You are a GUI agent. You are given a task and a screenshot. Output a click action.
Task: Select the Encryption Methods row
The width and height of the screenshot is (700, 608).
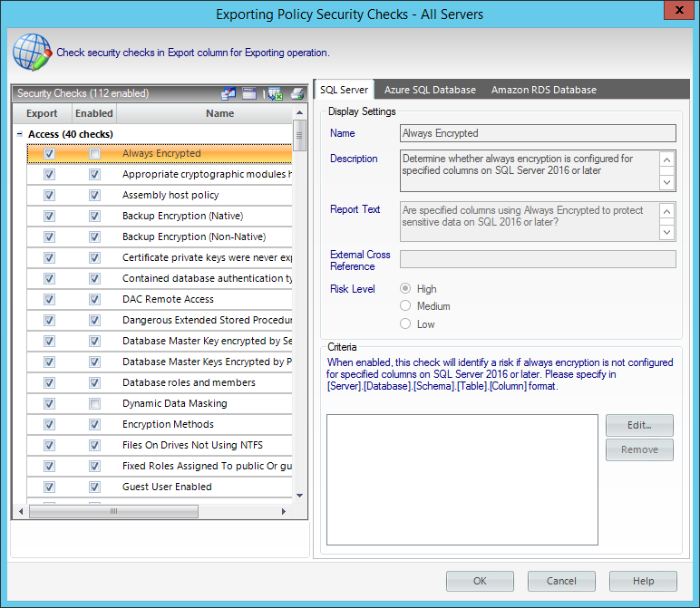coord(168,424)
